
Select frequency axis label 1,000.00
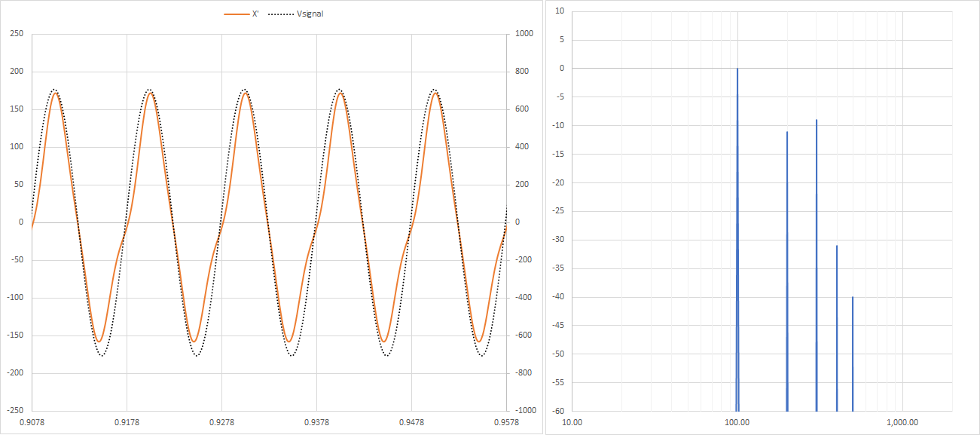coord(902,422)
